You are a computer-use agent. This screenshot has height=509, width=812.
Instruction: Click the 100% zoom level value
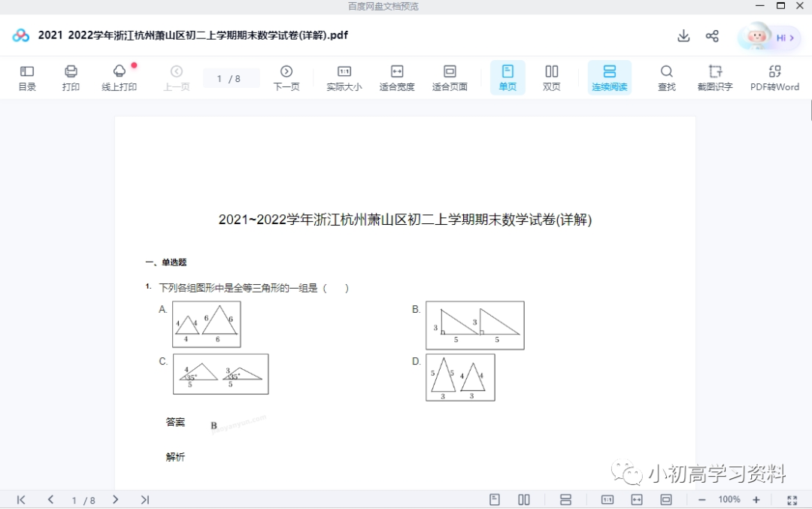point(729,499)
